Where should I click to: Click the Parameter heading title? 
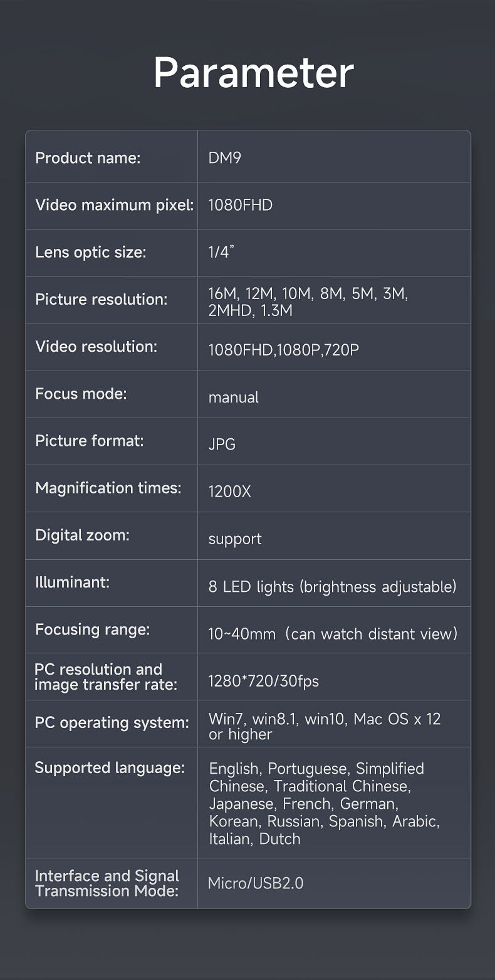pos(253,73)
